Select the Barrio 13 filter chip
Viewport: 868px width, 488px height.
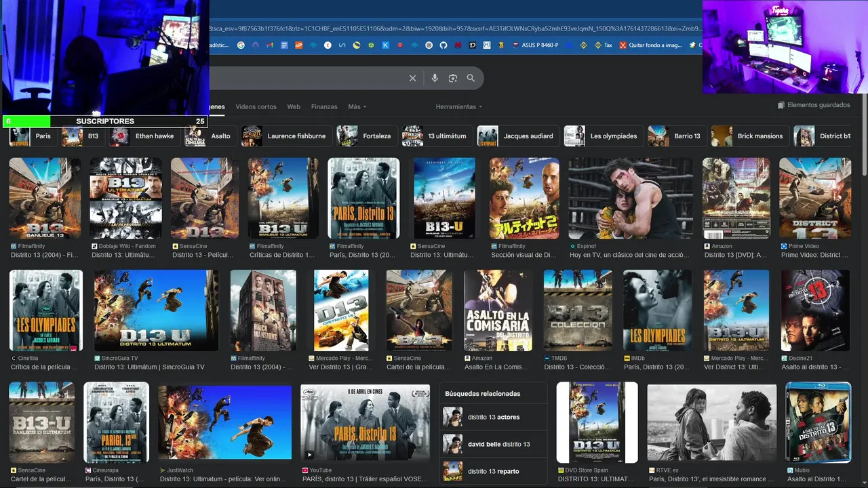point(677,136)
